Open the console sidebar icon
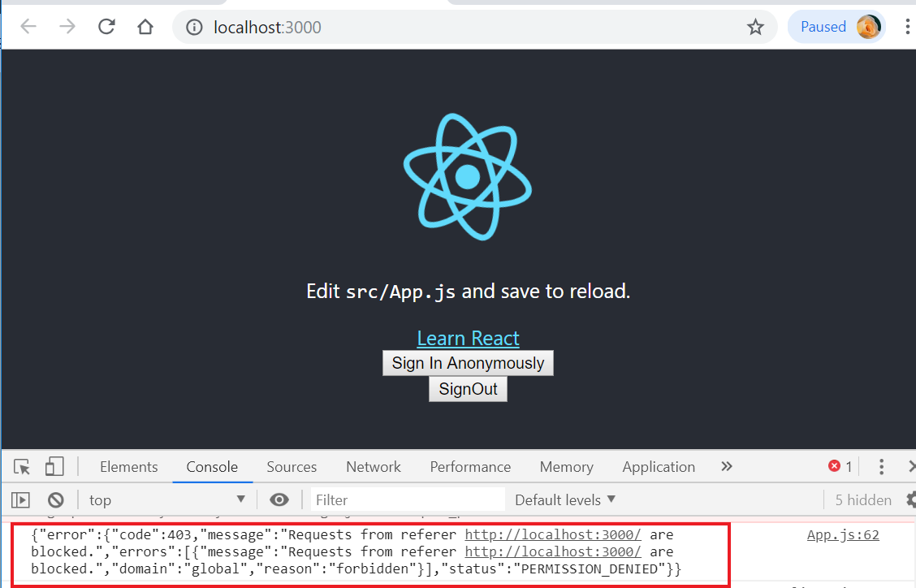This screenshot has height=588, width=916. click(x=20, y=499)
